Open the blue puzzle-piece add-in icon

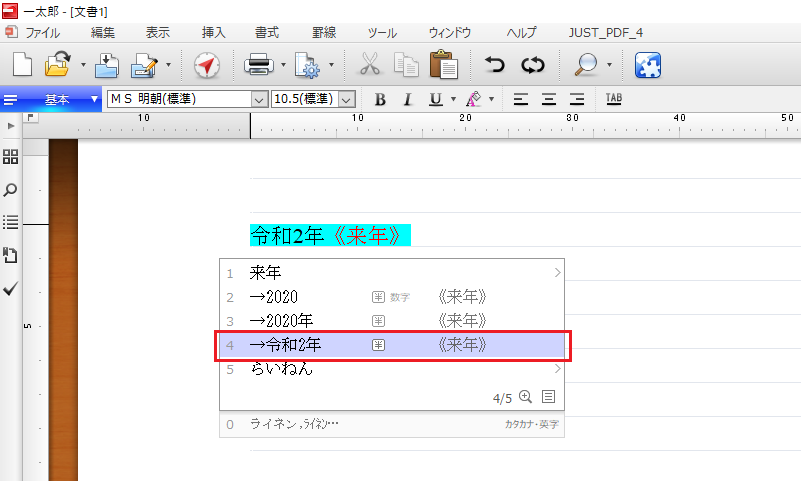click(648, 65)
